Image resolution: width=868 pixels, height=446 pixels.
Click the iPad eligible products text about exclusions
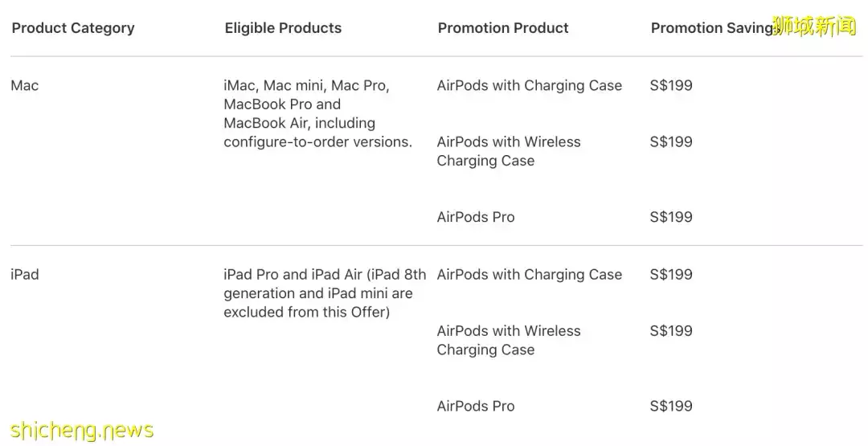click(x=325, y=293)
